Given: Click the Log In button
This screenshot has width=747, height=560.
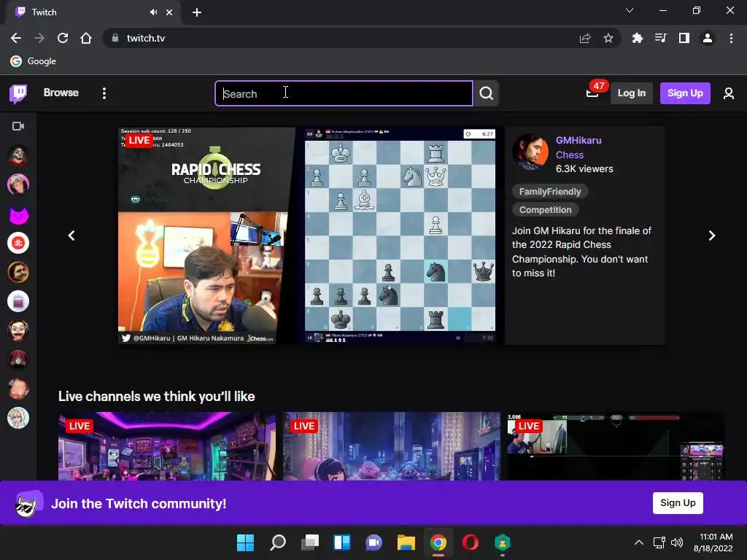Looking at the screenshot, I should click(x=631, y=93).
